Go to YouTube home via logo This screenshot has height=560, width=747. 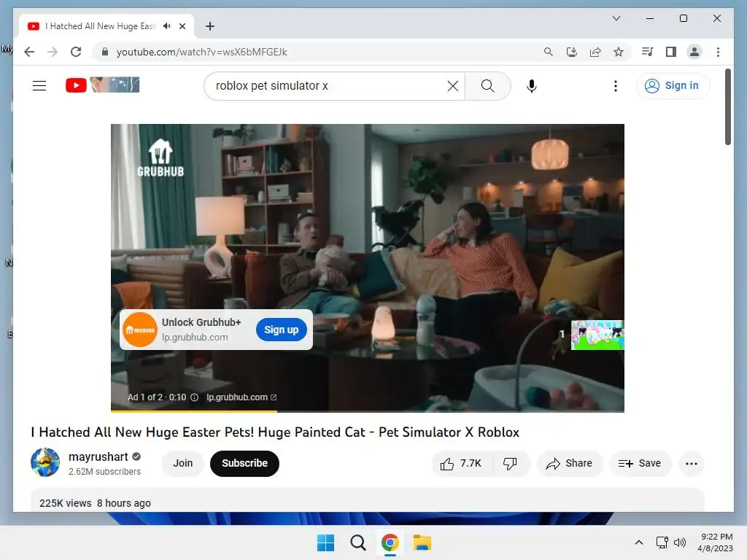pyautogui.click(x=102, y=85)
